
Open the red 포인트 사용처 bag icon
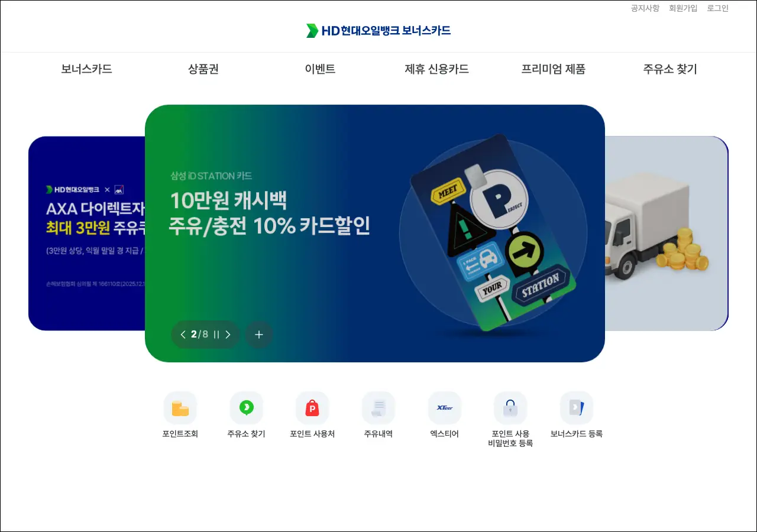click(312, 408)
